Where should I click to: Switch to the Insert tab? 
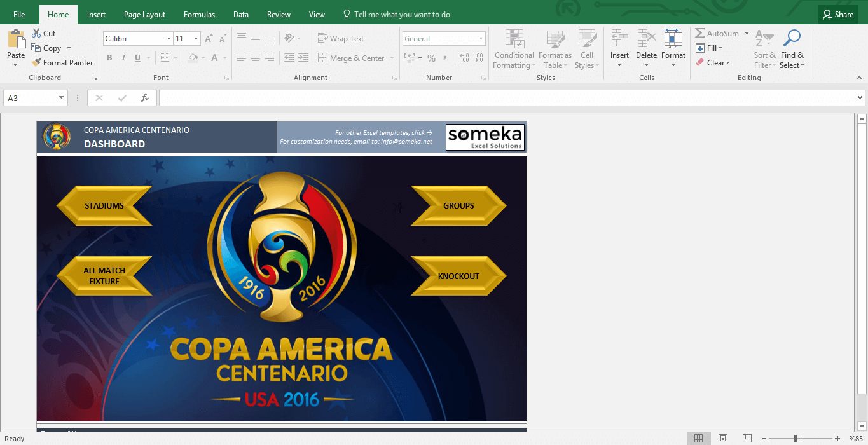97,15
